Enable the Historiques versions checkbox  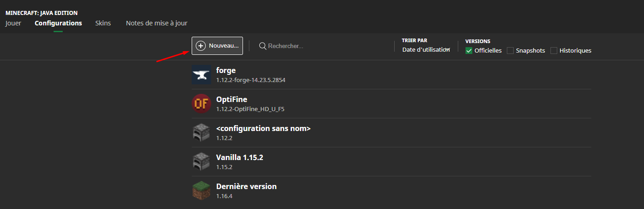pyautogui.click(x=554, y=51)
